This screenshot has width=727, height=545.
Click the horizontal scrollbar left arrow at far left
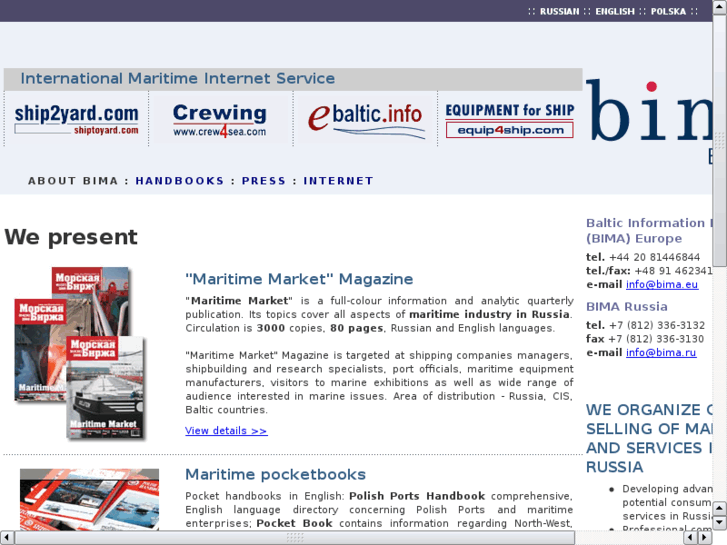(x=6, y=537)
